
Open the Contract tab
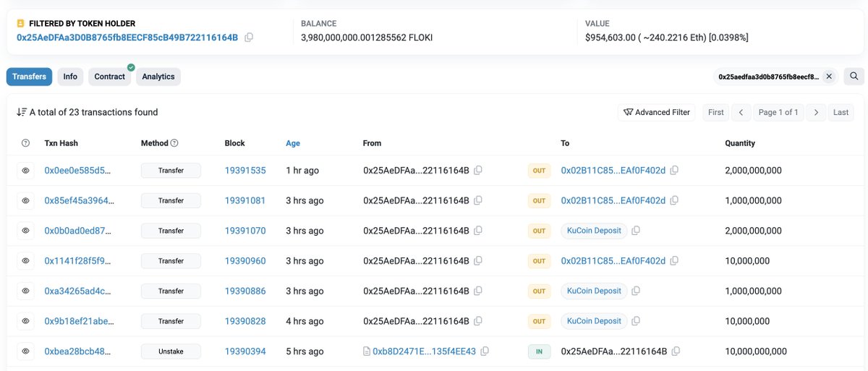[109, 77]
